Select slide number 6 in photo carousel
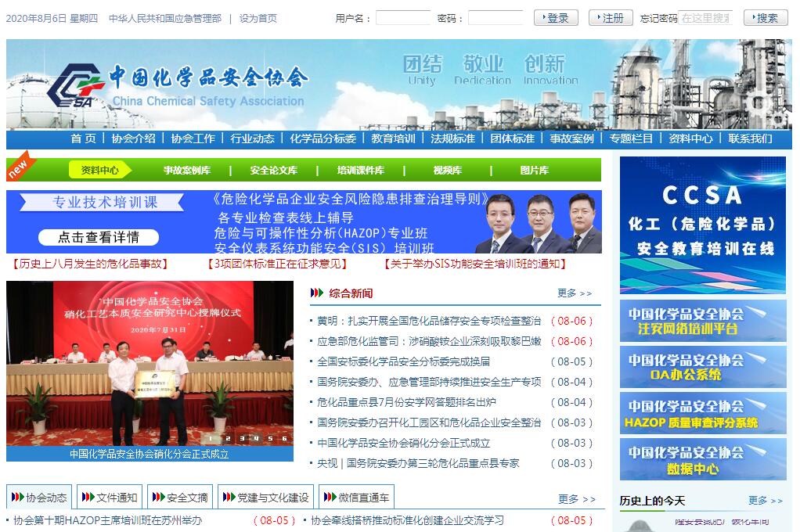This screenshot has height=532, width=800. (x=284, y=439)
